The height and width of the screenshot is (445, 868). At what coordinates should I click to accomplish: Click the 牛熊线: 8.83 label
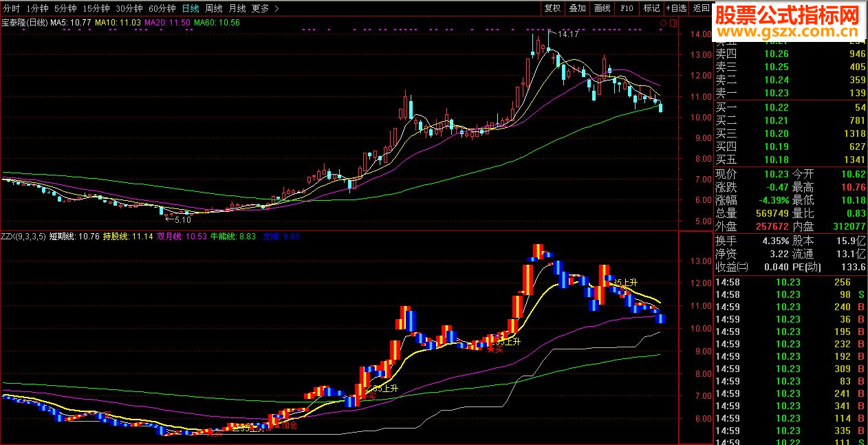pyautogui.click(x=233, y=237)
